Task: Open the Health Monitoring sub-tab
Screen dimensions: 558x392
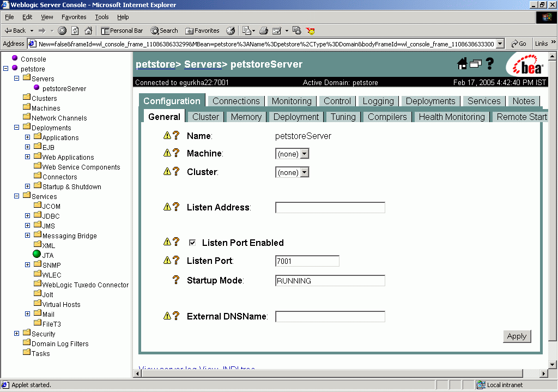Action: pos(452,117)
